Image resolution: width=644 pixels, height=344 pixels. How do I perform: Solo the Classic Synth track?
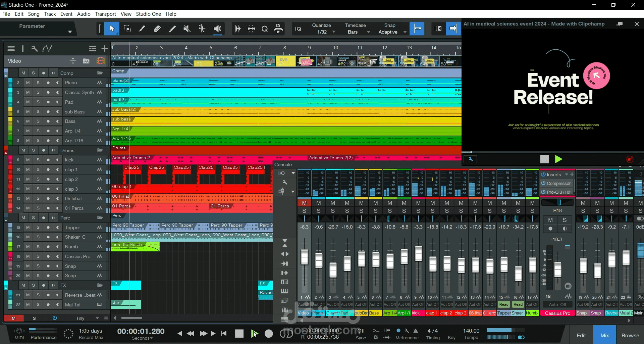[x=38, y=92]
